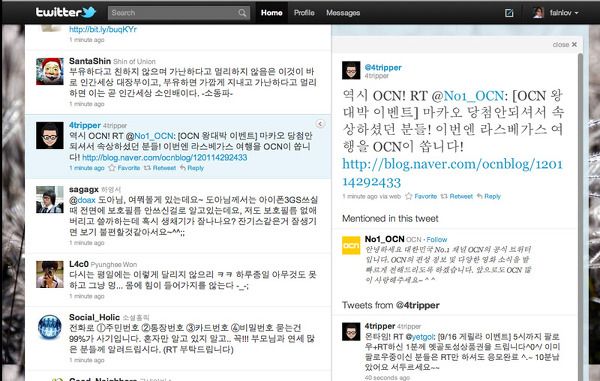Open blog.naver.com link in the details panel
The width and height of the screenshot is (600, 381).
click(x=453, y=173)
